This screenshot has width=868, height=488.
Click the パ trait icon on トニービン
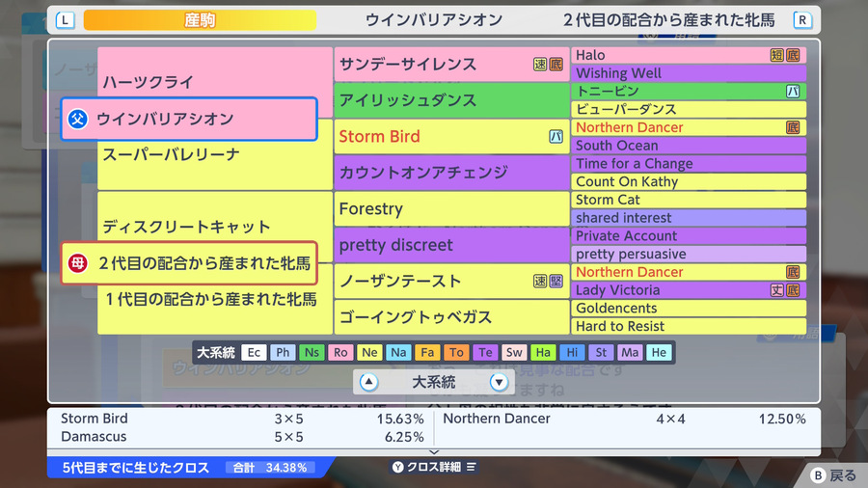pos(793,92)
